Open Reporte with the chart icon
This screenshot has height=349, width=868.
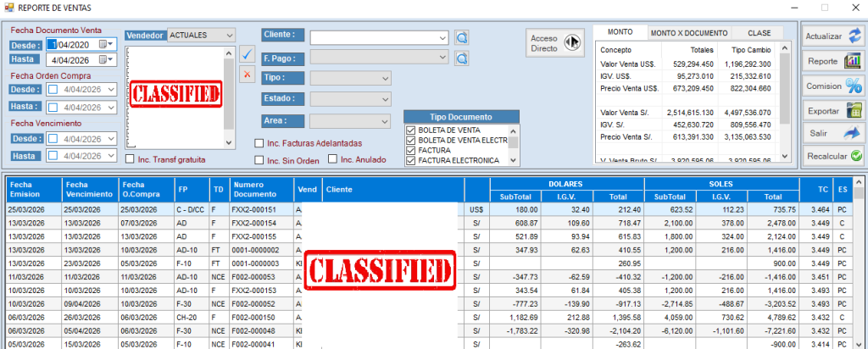click(833, 61)
